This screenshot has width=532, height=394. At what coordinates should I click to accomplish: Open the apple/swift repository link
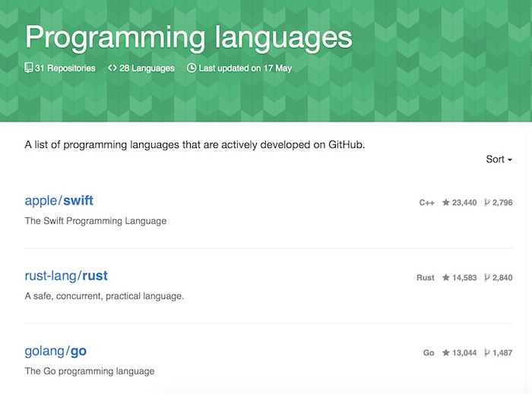[x=59, y=200]
